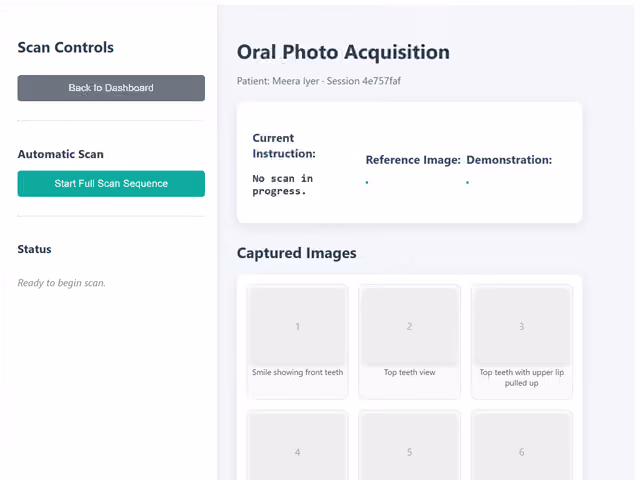The width and height of the screenshot is (640, 480).
Task: Click the 'Smile showing front teeth' caption
Action: tap(298, 372)
